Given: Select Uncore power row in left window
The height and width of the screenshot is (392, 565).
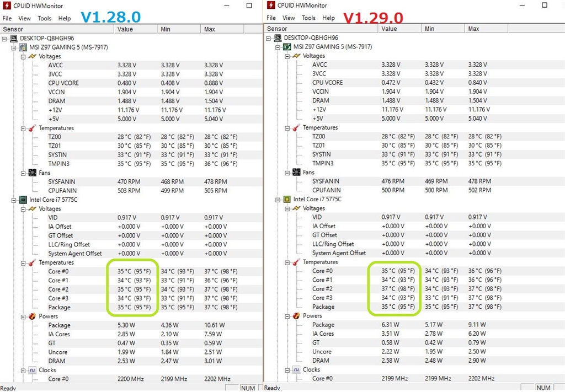Looking at the screenshot, I should pyautogui.click(x=155, y=352).
